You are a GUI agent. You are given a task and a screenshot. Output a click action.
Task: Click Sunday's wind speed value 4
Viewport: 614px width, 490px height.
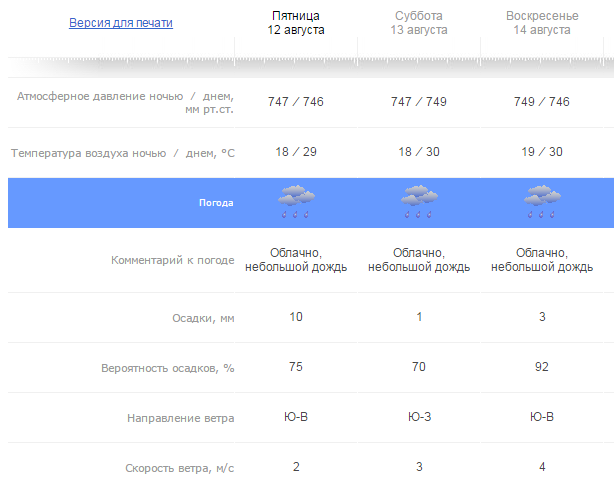[542, 467]
